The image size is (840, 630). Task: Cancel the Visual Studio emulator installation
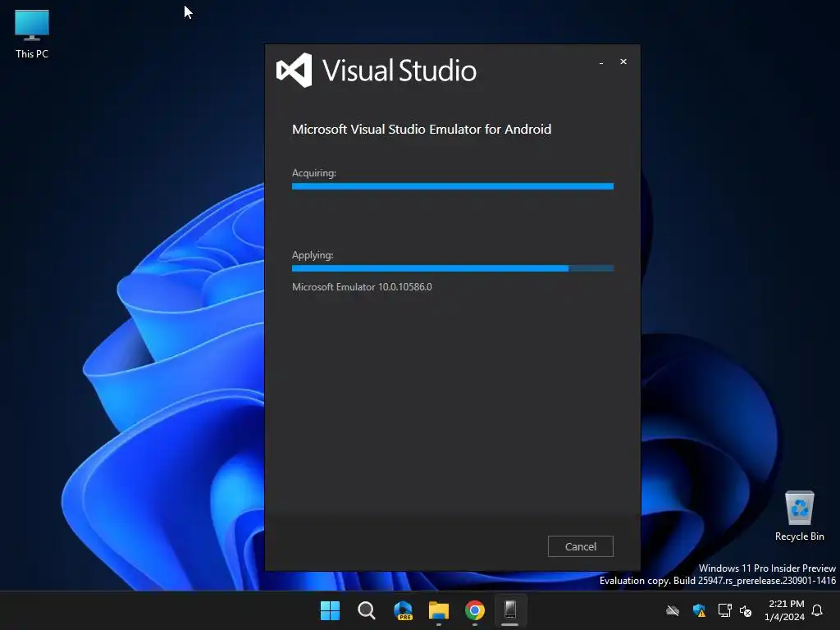(580, 546)
